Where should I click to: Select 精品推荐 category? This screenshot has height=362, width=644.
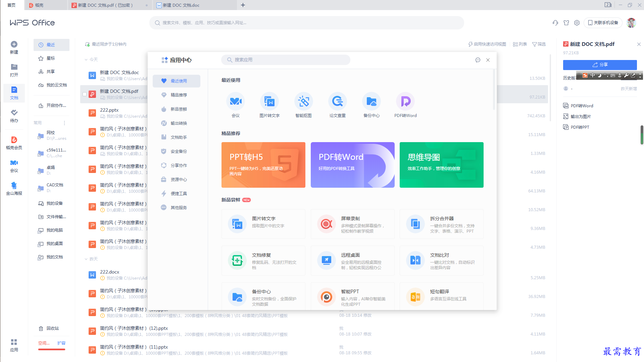pos(177,95)
